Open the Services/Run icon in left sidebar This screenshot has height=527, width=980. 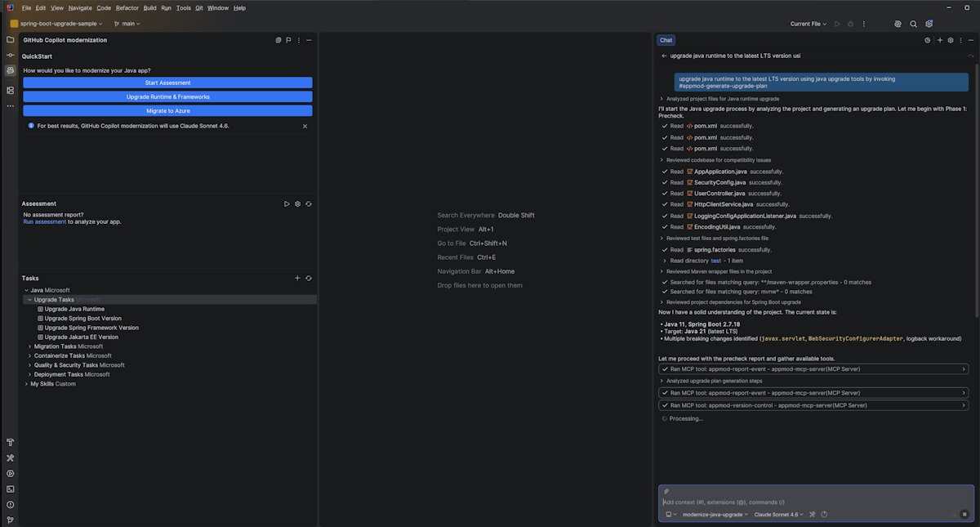tap(10, 473)
